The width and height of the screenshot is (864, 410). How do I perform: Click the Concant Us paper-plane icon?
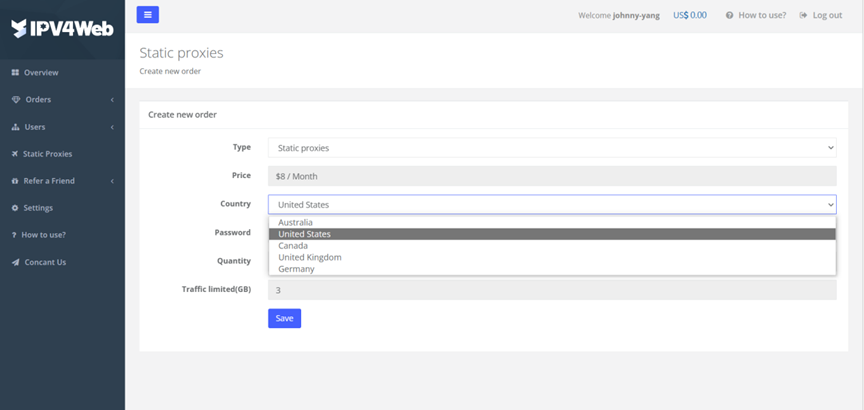point(15,262)
